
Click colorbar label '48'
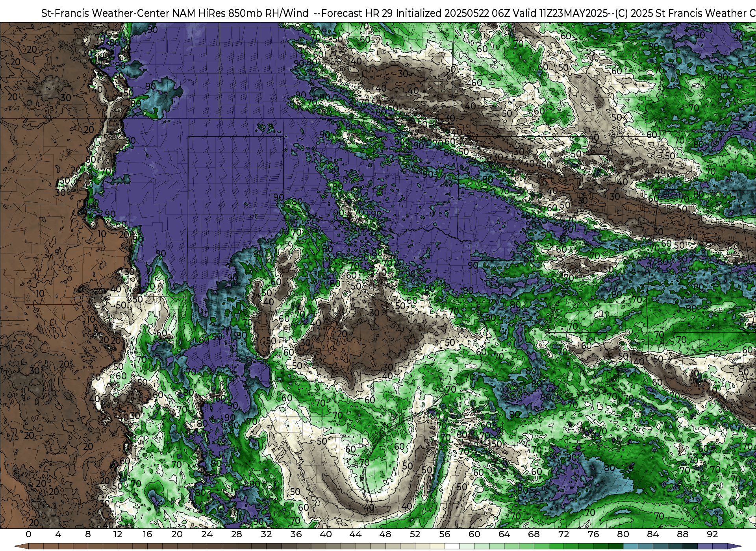point(385,534)
